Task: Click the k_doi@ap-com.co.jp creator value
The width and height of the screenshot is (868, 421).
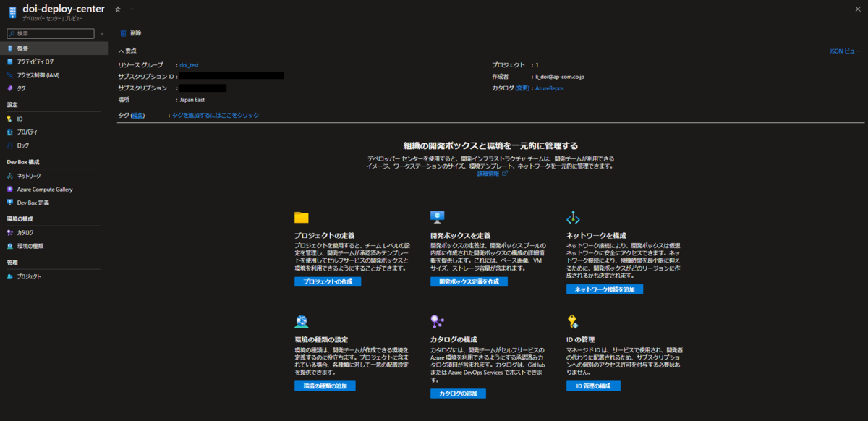Action: click(x=559, y=77)
